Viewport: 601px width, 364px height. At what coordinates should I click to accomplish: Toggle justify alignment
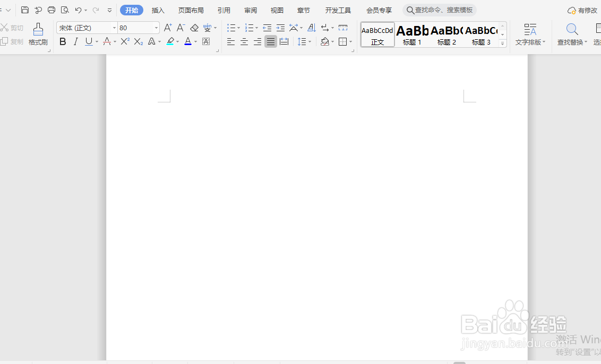(x=271, y=41)
